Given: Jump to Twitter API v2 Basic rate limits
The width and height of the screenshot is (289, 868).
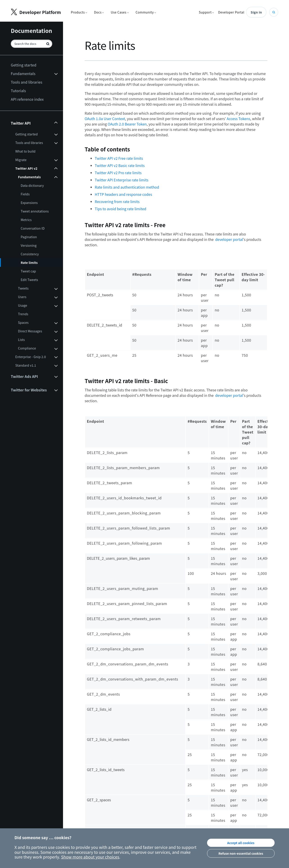Looking at the screenshot, I should pos(120,166).
